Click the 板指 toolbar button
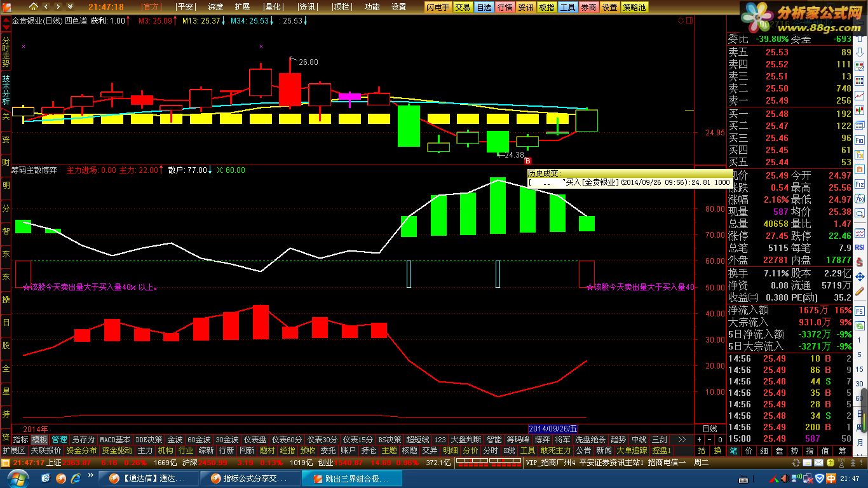 tap(547, 7)
